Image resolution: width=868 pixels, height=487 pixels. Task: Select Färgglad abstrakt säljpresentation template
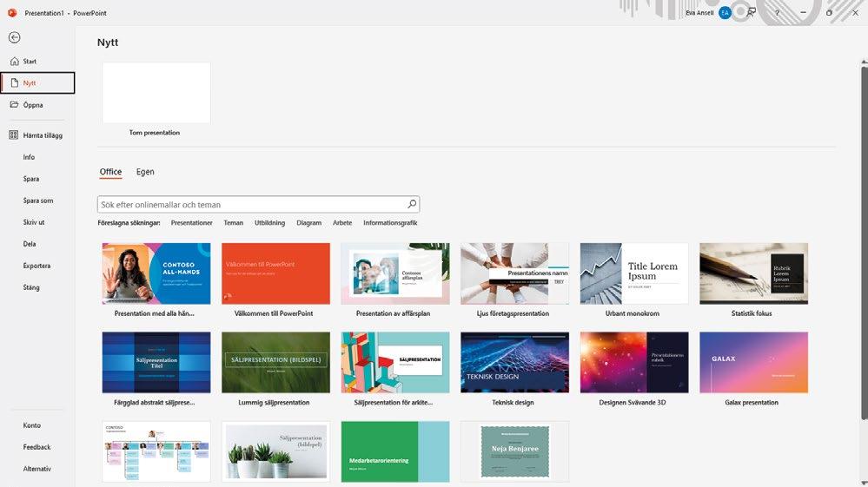pos(156,363)
